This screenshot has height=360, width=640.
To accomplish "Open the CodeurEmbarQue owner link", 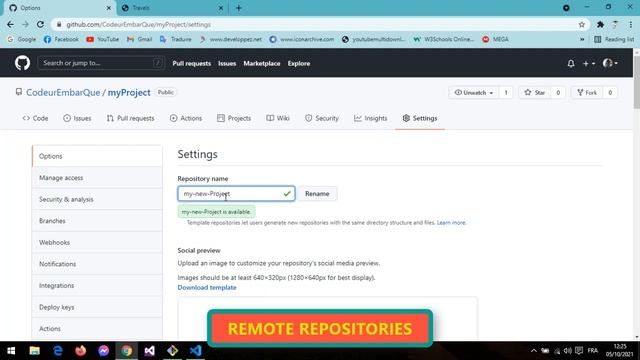I will pyautogui.click(x=63, y=93).
